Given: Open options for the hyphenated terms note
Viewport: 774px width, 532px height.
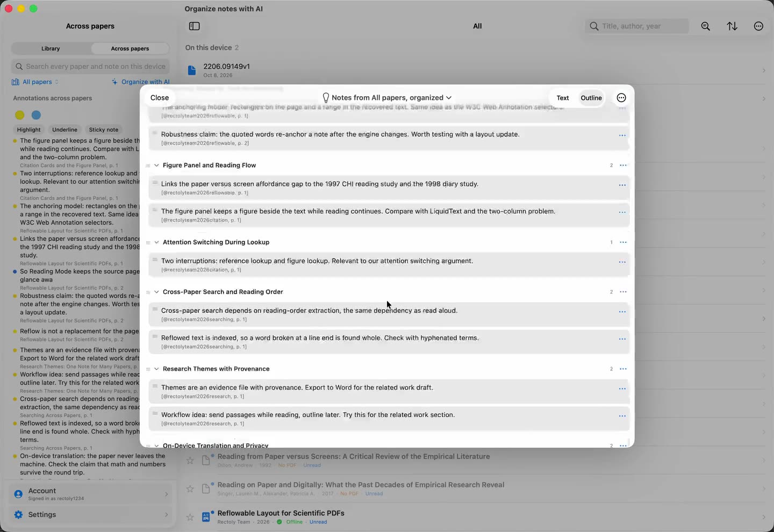Looking at the screenshot, I should 622,339.
